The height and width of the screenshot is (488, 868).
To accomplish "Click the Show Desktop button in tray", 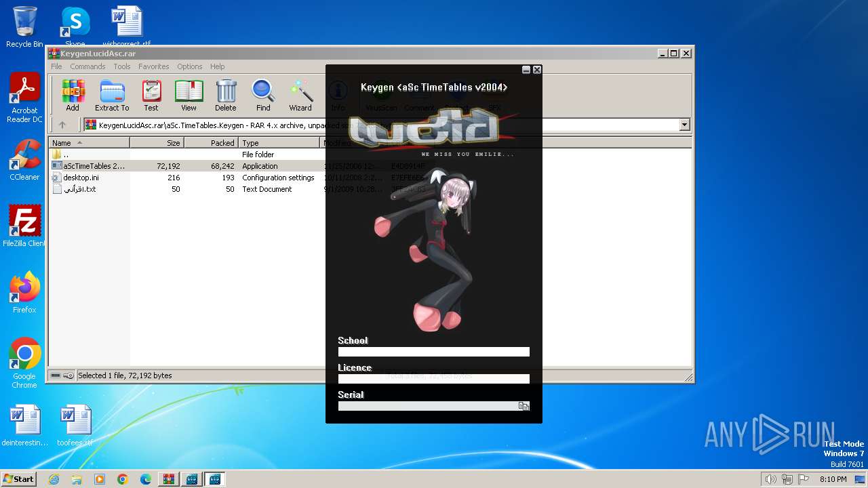I will coord(860,479).
